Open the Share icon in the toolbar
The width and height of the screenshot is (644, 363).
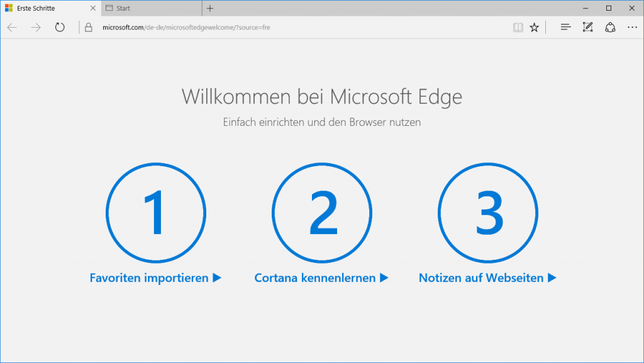coord(610,28)
